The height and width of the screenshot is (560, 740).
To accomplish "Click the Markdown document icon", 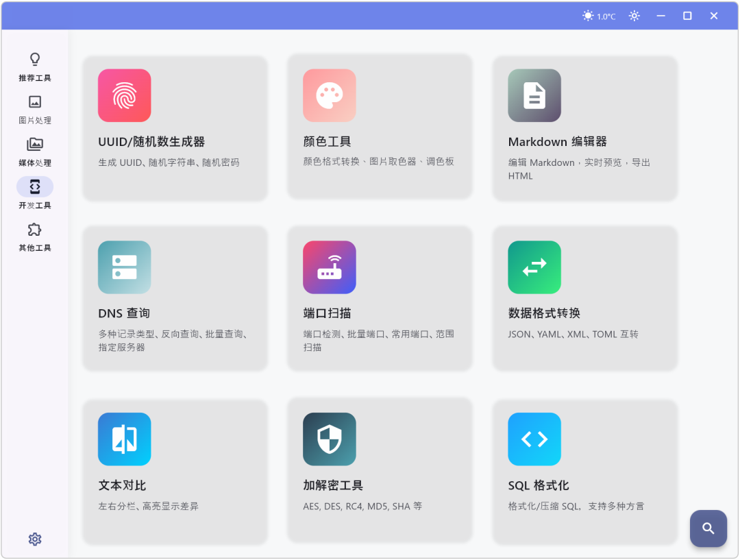I will pyautogui.click(x=534, y=95).
